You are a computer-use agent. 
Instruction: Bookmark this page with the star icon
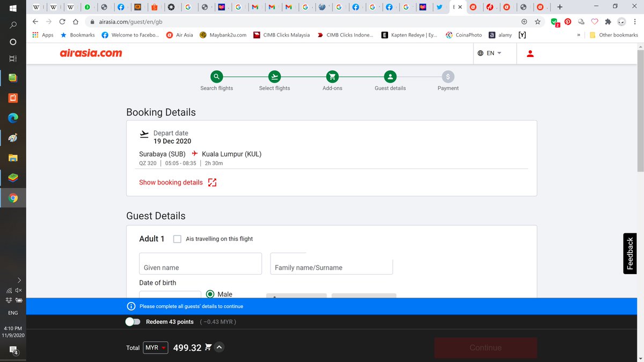click(x=538, y=22)
